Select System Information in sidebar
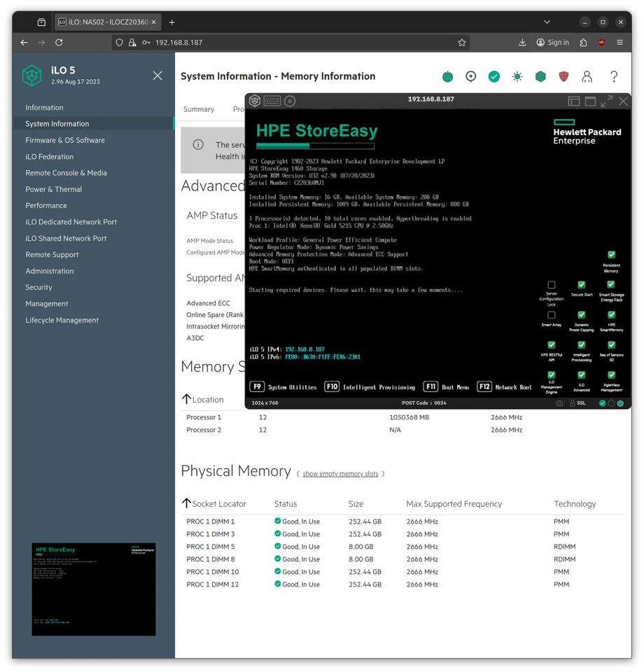The image size is (644, 672). [57, 124]
